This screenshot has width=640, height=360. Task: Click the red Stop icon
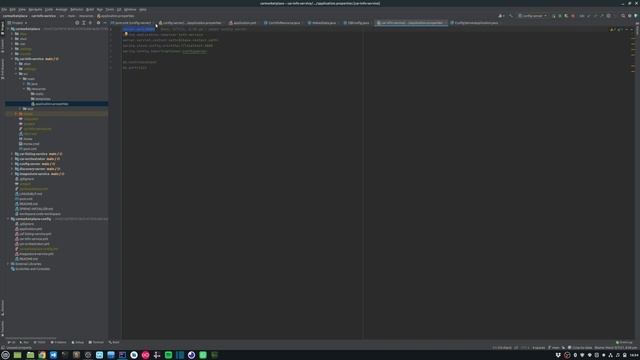click(573, 16)
